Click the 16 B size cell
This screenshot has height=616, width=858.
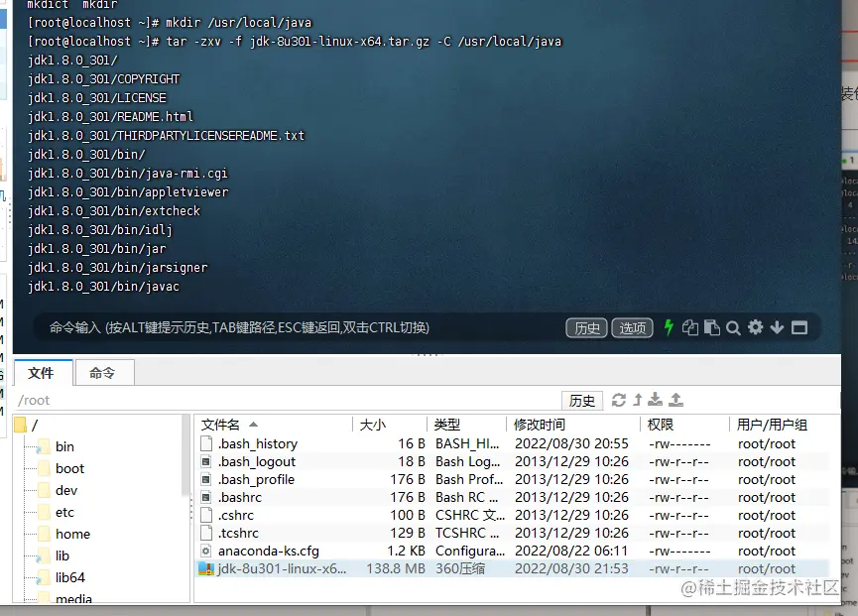(x=411, y=443)
